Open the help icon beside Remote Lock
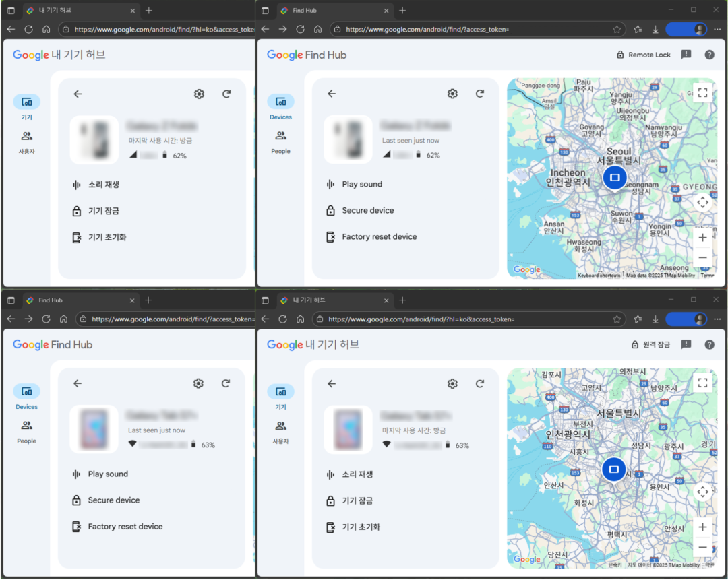The width and height of the screenshot is (728, 582). pyautogui.click(x=709, y=55)
